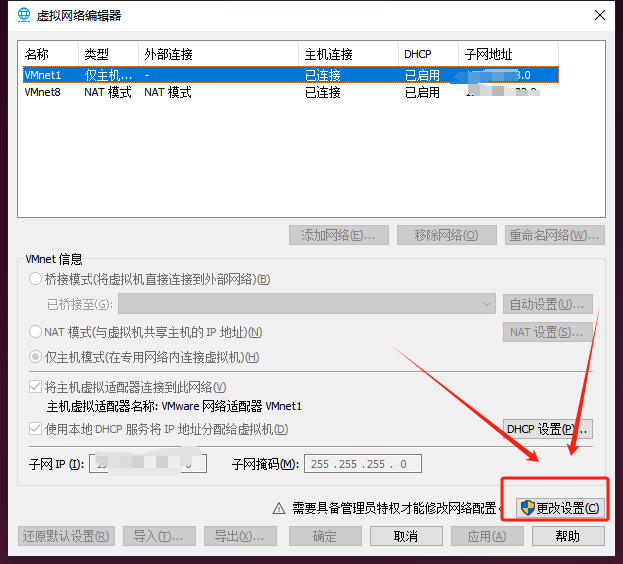
Task: Click the 子网掩码 input field
Action: point(363,464)
